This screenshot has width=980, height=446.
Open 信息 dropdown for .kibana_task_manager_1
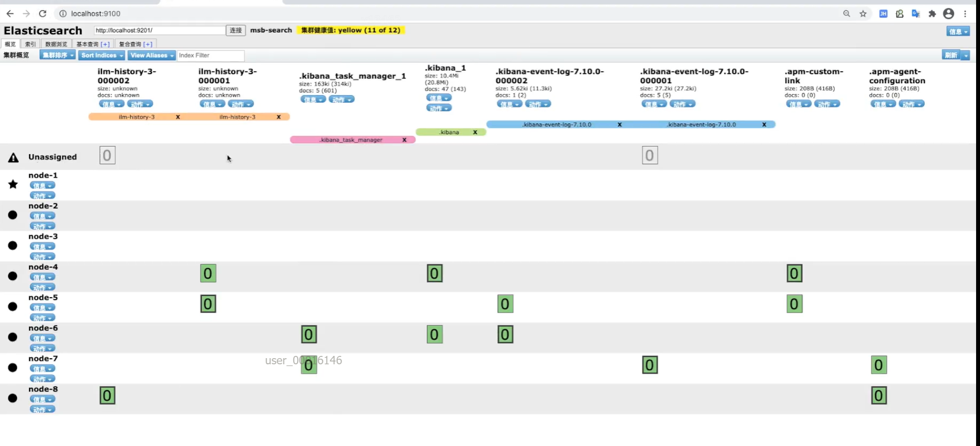click(x=313, y=100)
